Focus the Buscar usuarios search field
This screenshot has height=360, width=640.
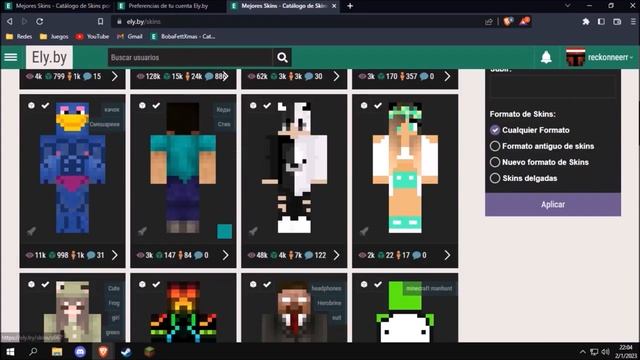click(190, 58)
